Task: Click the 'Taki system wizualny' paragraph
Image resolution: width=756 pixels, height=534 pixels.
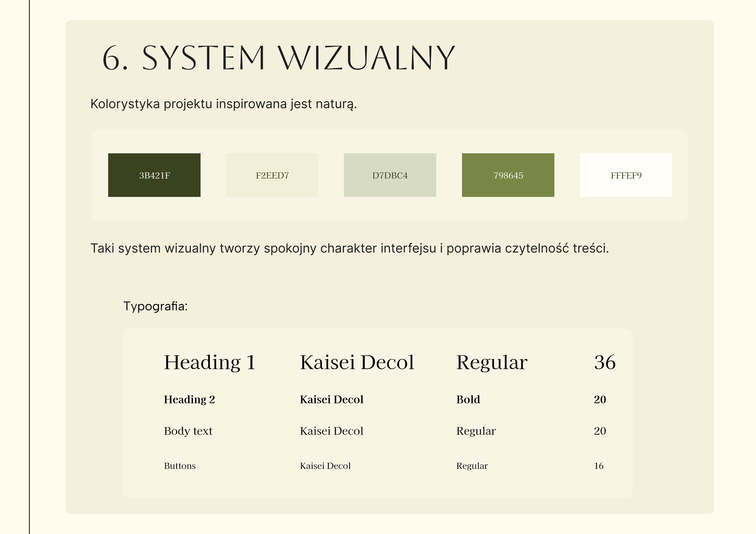Action: (349, 248)
